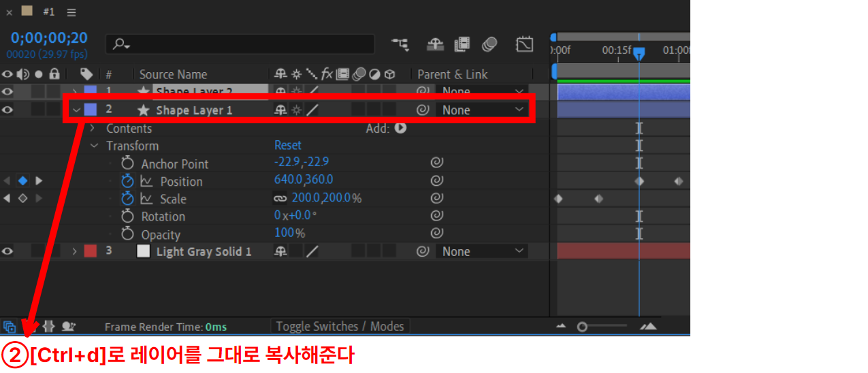This screenshot has width=868, height=373.
Task: Open graph editor for Scale property
Action: (x=146, y=199)
